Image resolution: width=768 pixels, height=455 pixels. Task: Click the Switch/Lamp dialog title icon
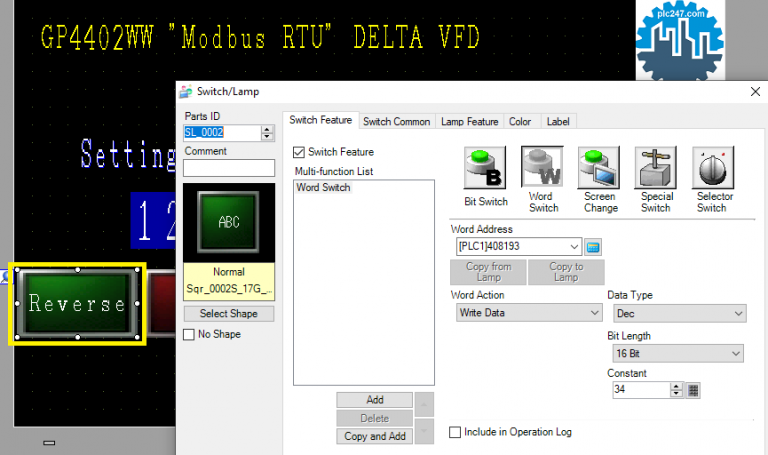[186, 92]
